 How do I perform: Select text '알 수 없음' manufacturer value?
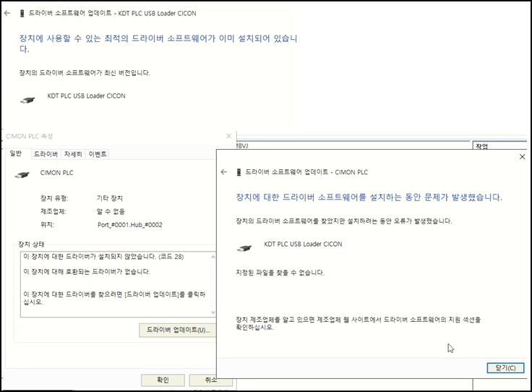coord(111,211)
